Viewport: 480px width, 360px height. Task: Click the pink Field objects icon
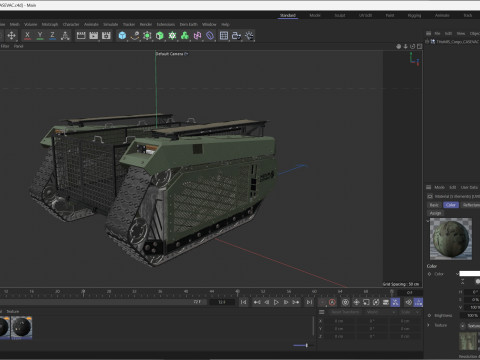click(197, 35)
